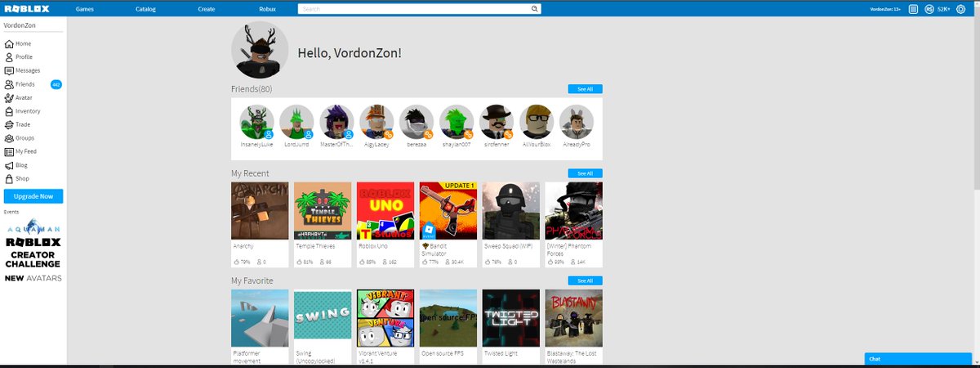Click the Upgrade Now button
Image resolution: width=980 pixels, height=368 pixels.
[x=33, y=196]
